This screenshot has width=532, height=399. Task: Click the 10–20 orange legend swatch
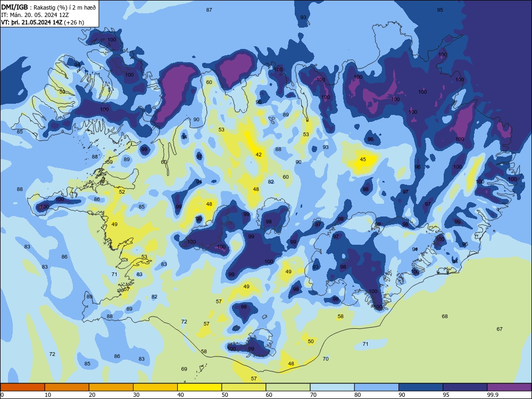(67, 387)
